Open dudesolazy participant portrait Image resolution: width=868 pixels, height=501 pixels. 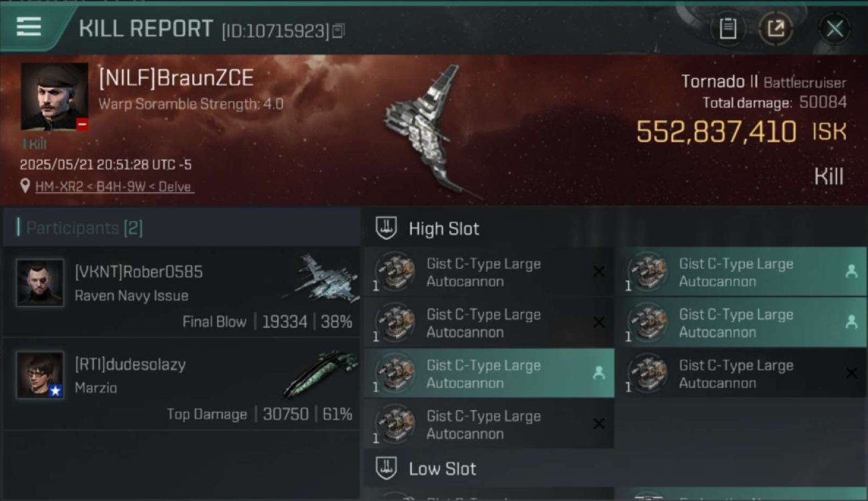coord(40,375)
